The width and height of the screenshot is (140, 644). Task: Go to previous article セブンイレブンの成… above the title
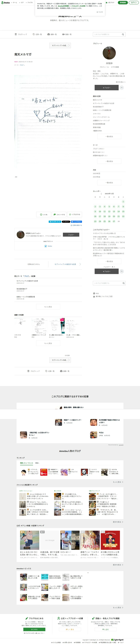tap(60, 45)
